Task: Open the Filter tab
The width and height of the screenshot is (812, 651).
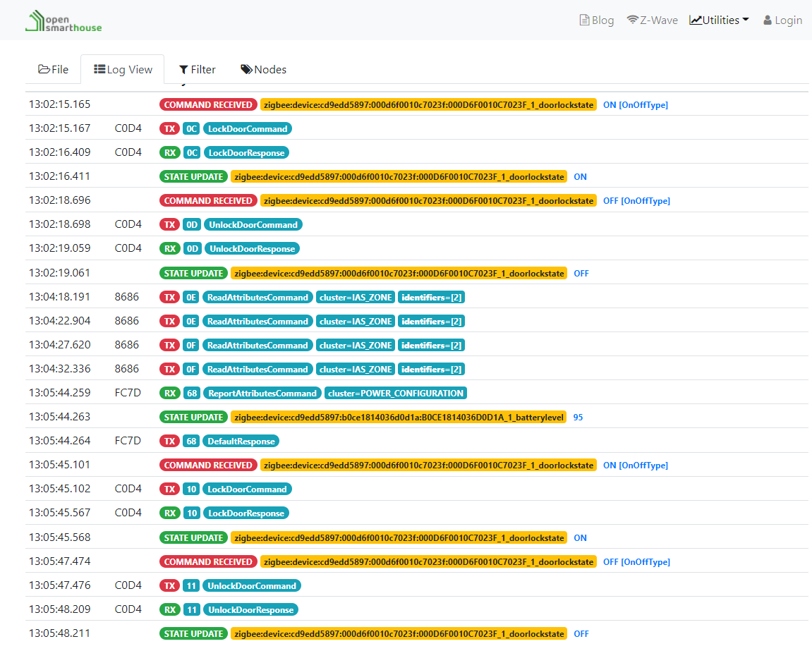Action: coord(197,69)
